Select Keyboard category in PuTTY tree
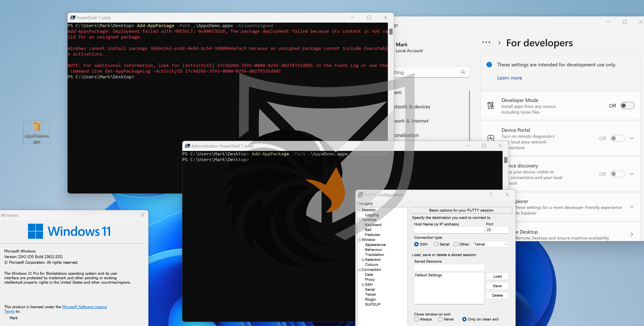 click(373, 225)
